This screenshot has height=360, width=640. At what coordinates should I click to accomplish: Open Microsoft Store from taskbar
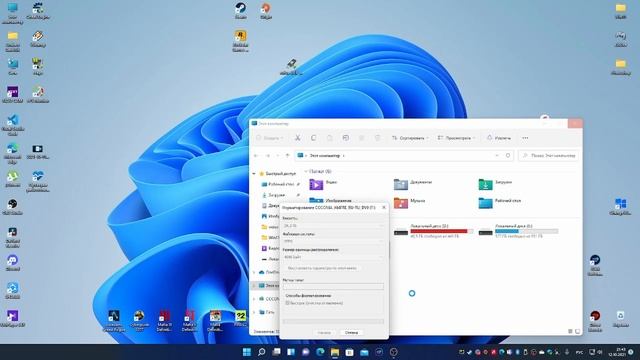coord(350,352)
